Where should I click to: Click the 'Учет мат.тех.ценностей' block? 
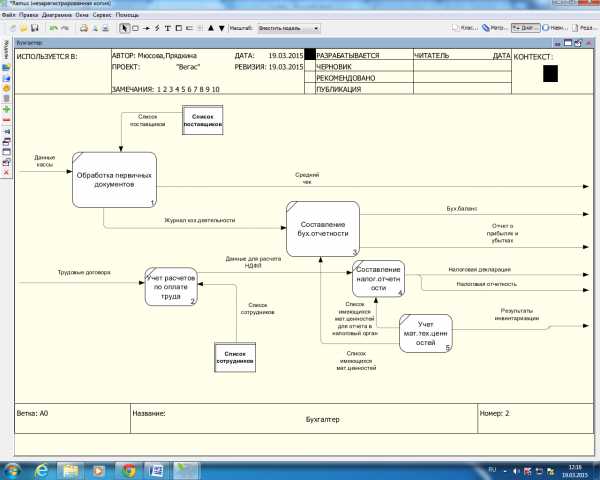click(426, 334)
